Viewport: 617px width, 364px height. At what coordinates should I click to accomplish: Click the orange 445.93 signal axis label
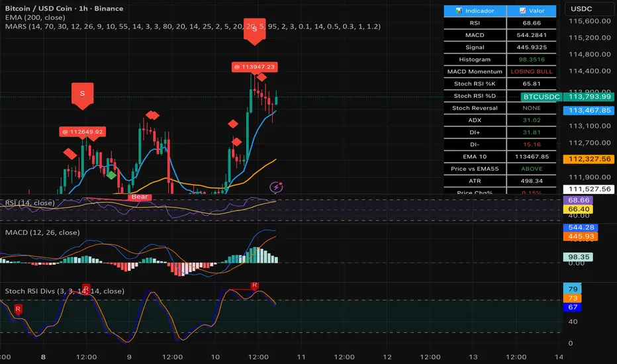(x=581, y=236)
